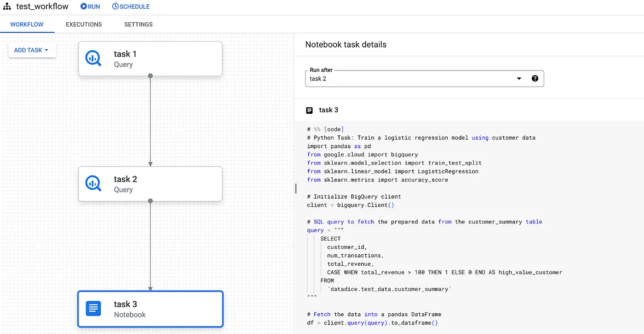Expand the ADD TASK dropdown

(x=32, y=50)
